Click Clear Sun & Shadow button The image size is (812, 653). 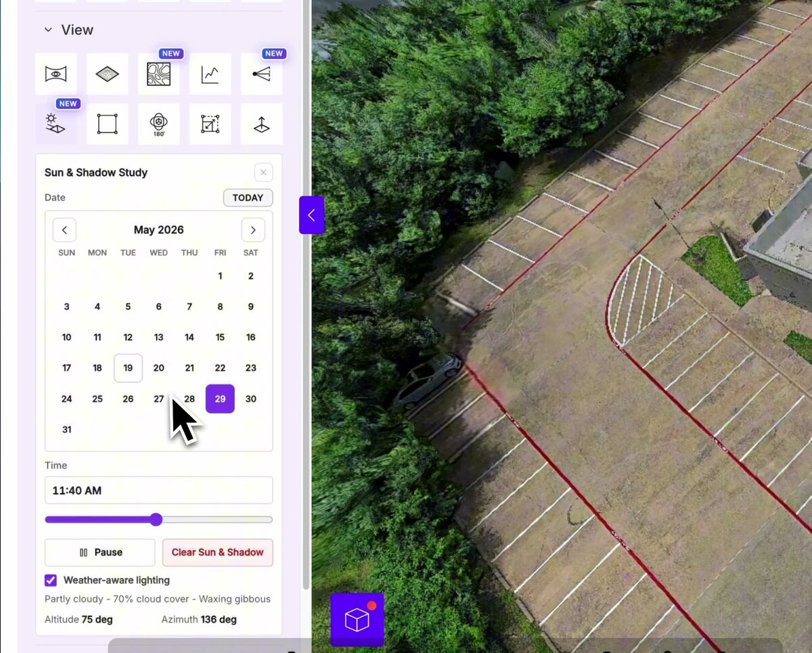click(x=217, y=552)
